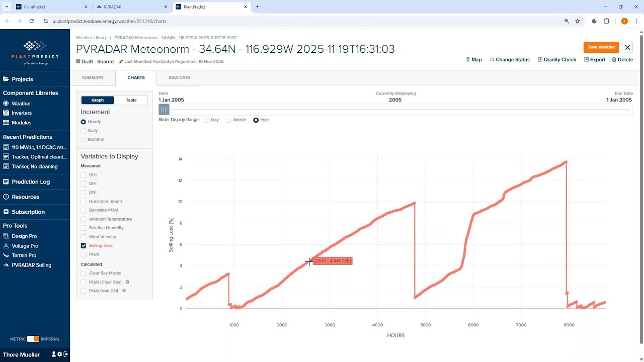Screen dimensions: 644x362
Task: Click the Modules library grid icon
Action: click(6, 122)
